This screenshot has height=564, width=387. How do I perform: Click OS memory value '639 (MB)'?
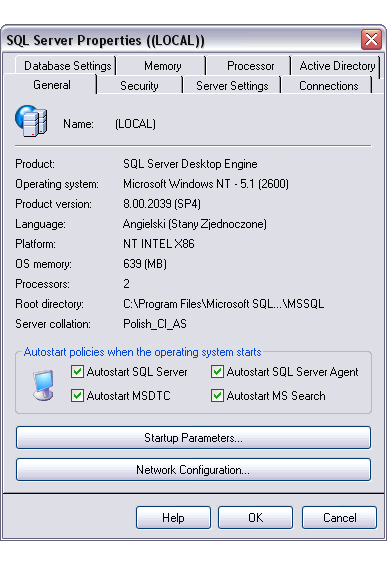pyautogui.click(x=145, y=264)
